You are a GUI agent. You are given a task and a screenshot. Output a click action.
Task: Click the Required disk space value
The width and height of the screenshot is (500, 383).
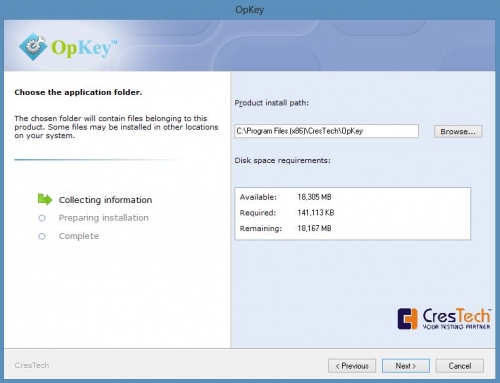point(316,213)
